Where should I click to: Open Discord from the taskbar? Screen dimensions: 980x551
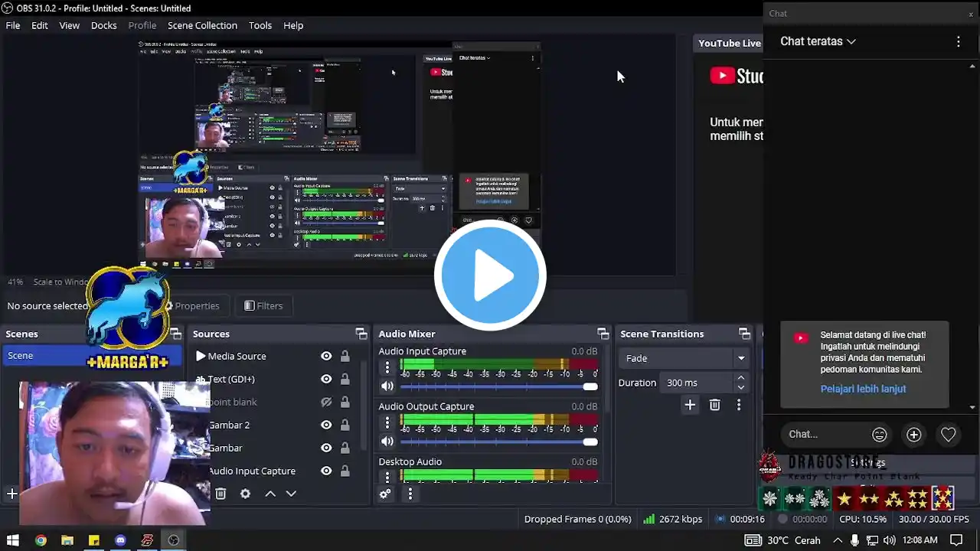click(x=120, y=540)
